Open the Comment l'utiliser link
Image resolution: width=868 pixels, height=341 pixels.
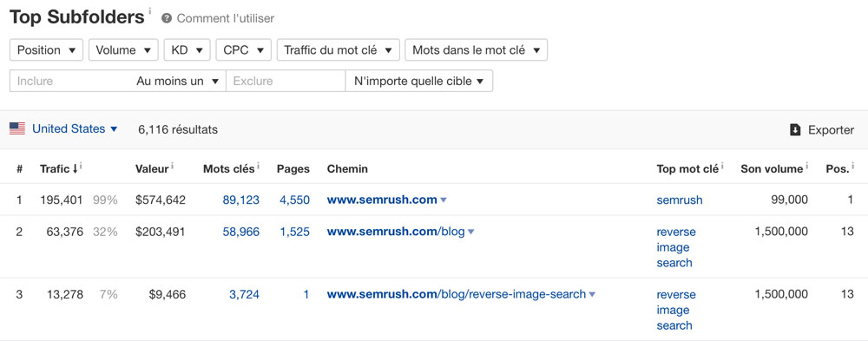[226, 18]
